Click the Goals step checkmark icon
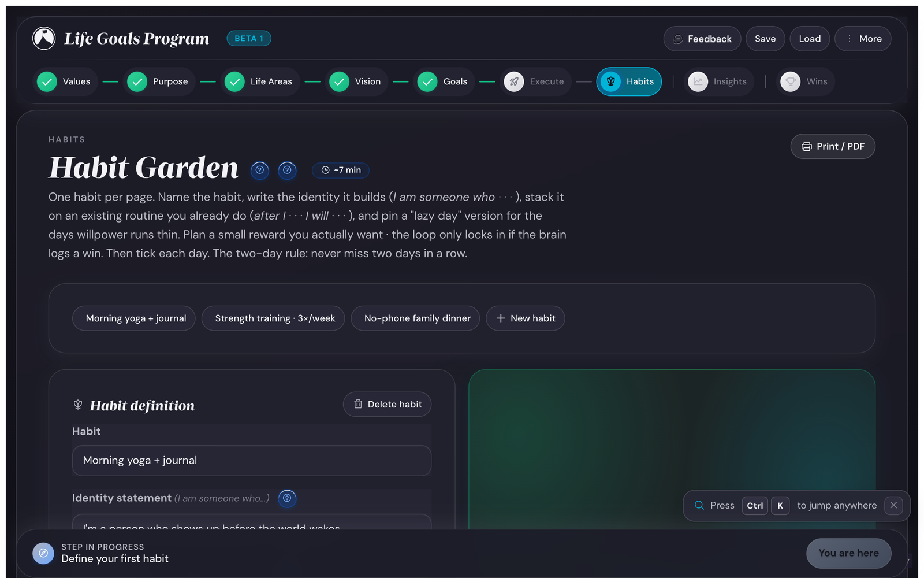This screenshot has height=578, width=924. 427,81
